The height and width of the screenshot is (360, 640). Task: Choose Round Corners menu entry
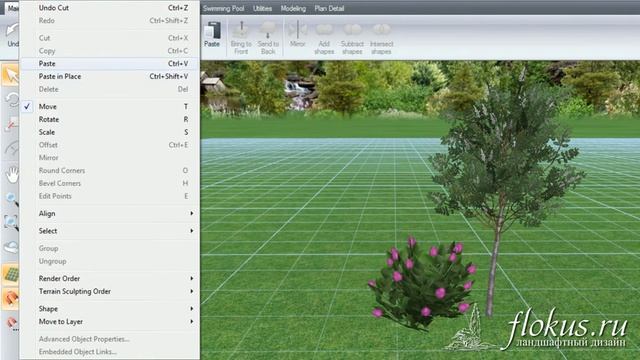pos(110,171)
